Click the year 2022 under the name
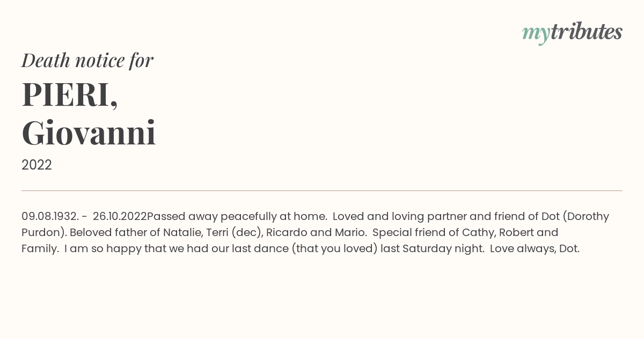This screenshot has width=644, height=338. 36,165
